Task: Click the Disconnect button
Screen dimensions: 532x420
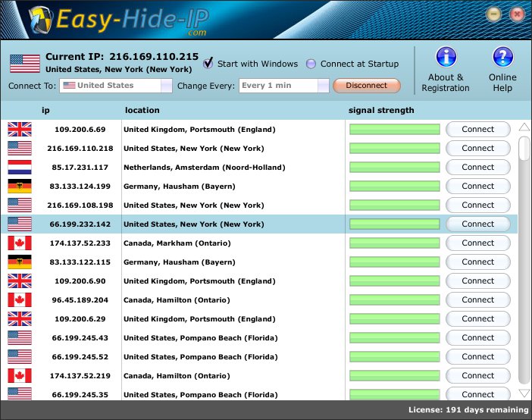Action: coord(367,86)
